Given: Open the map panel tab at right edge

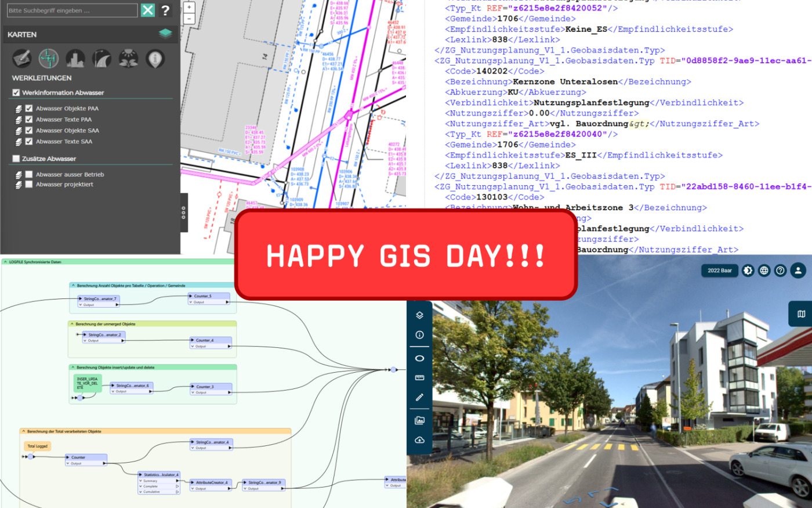Looking at the screenshot, I should tap(801, 314).
